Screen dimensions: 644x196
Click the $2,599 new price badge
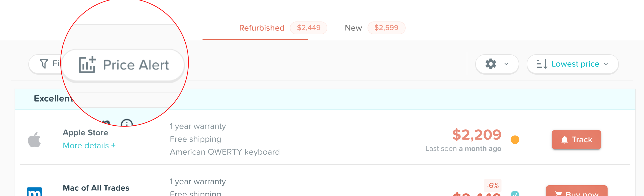point(386,28)
